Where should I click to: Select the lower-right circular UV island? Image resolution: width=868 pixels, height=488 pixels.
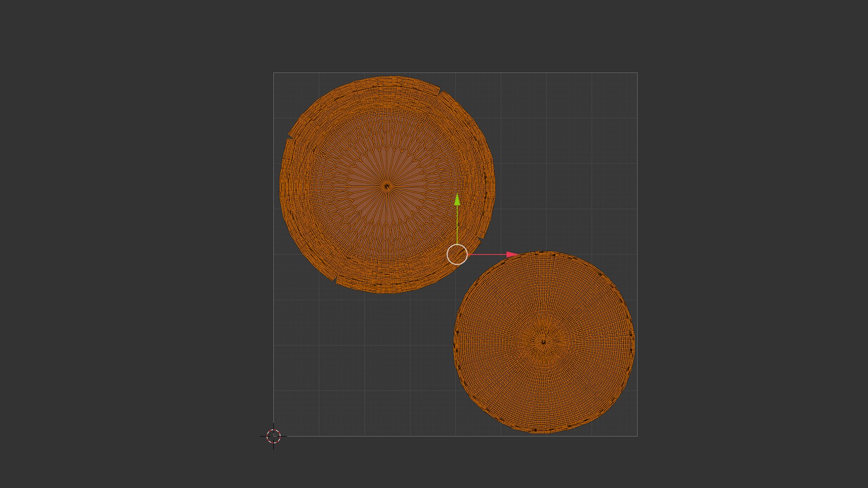(544, 342)
